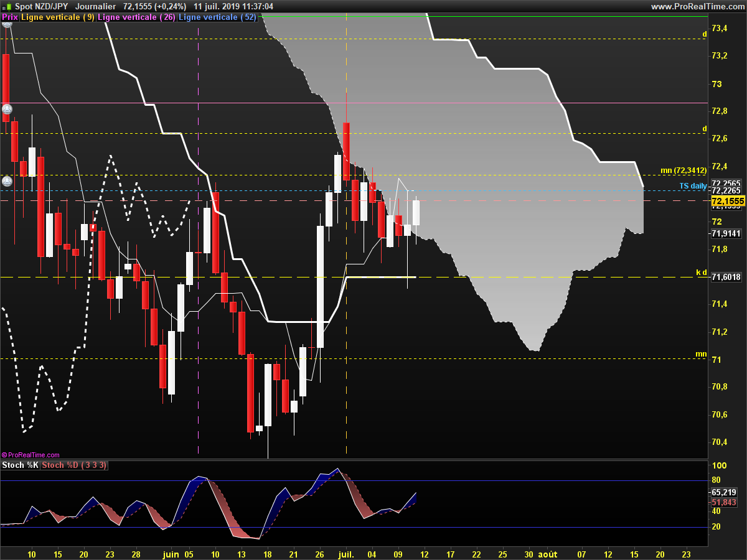Open the Ligne verticale (9) indicator label

click(58, 17)
